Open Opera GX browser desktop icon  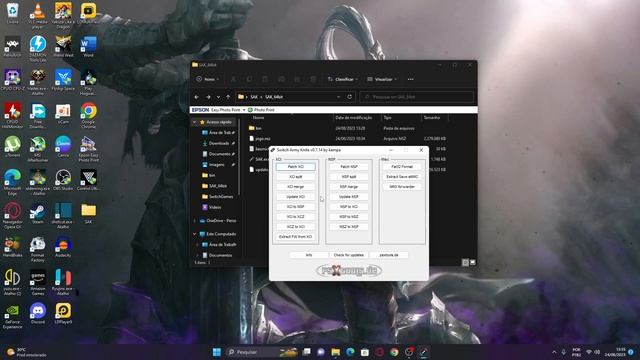click(x=13, y=216)
